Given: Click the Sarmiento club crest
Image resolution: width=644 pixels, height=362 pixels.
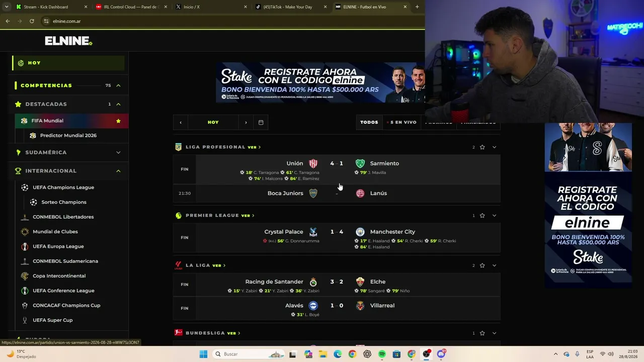Looking at the screenshot, I should coord(360,163).
